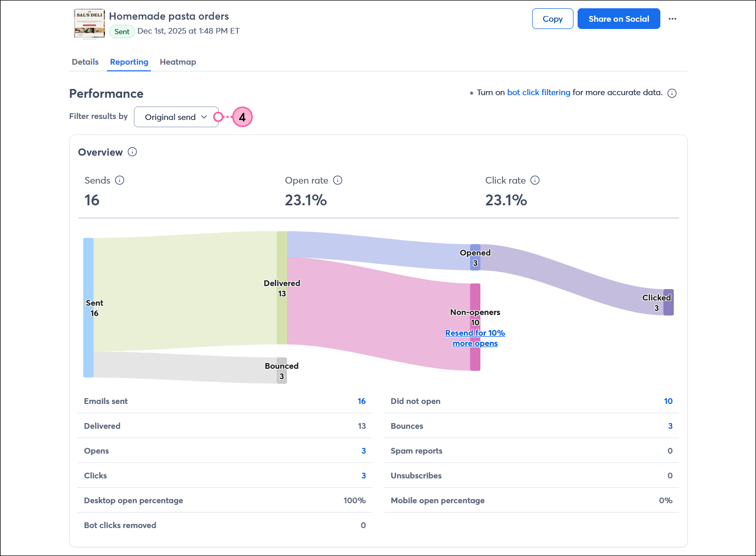The width and height of the screenshot is (756, 556).
Task: Open the Original send filter dropdown
Action: [176, 117]
